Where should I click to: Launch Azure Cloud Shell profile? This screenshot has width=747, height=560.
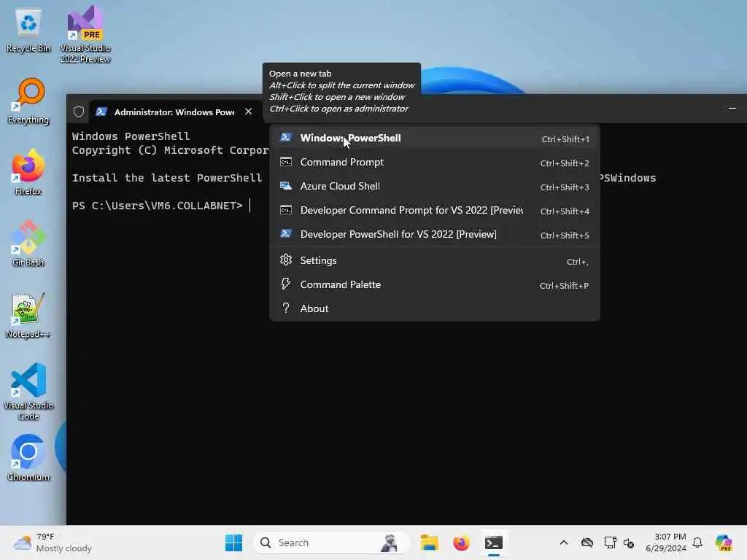[435, 186]
